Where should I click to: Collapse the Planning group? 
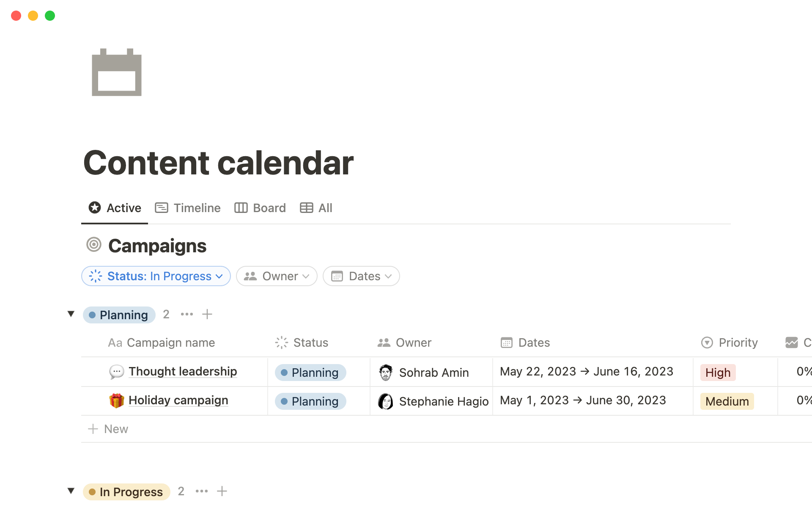[71, 314]
